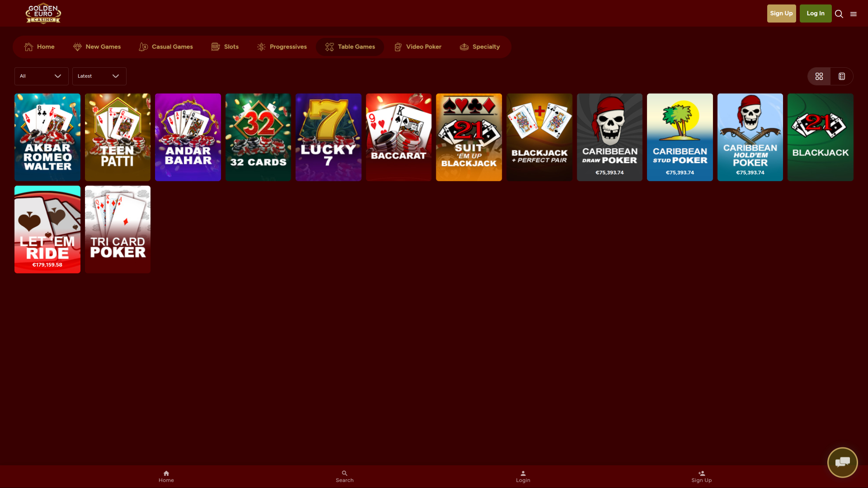Click the New Games diamond icon
Screen dimensions: 868x488
coord(77,47)
